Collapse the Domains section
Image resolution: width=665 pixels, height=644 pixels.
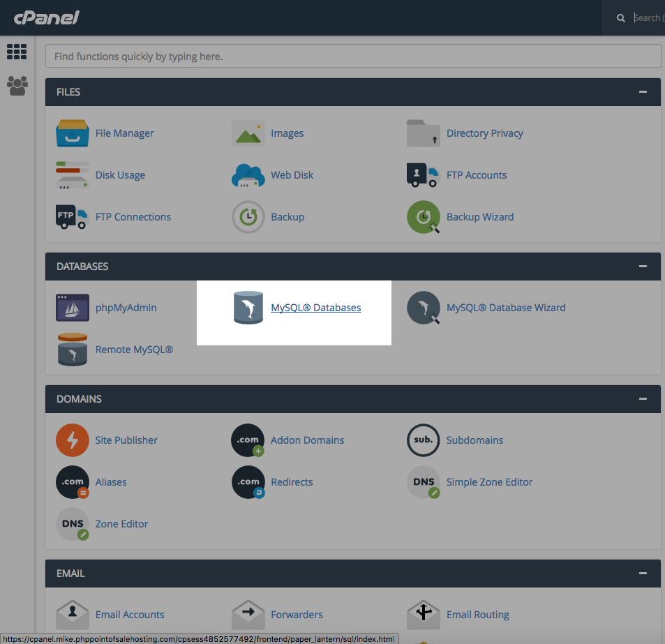[x=642, y=399]
